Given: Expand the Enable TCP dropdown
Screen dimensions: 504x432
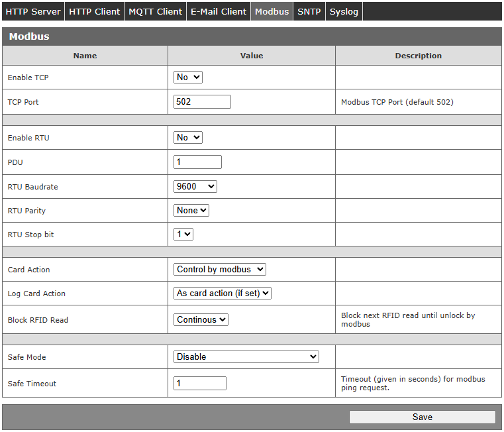Looking at the screenshot, I should tap(188, 78).
